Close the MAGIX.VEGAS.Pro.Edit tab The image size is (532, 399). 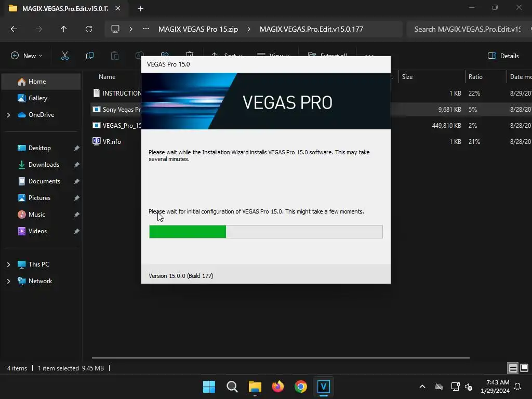118,8
